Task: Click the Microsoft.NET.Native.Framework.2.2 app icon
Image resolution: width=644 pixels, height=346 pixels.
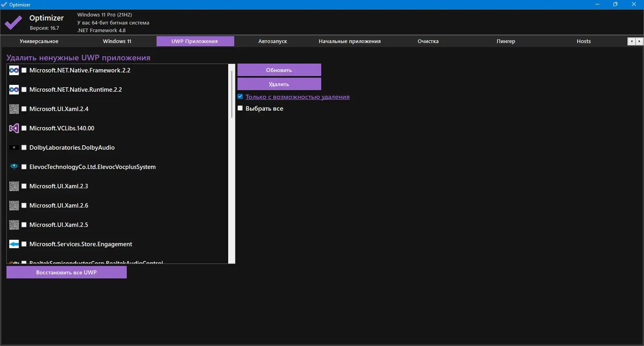Action: (x=14, y=70)
